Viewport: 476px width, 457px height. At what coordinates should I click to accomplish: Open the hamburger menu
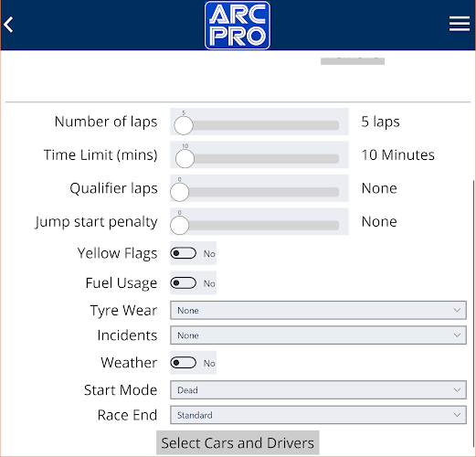pyautogui.click(x=460, y=24)
